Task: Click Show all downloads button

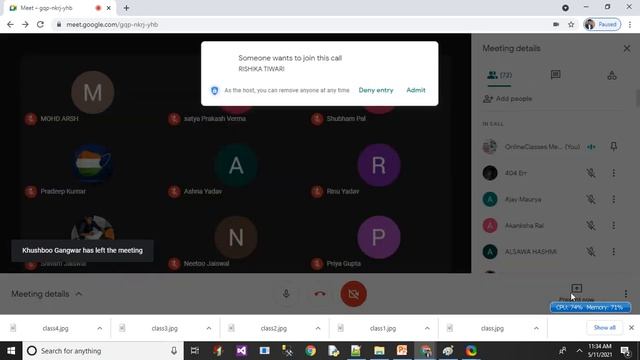Action: point(604,328)
